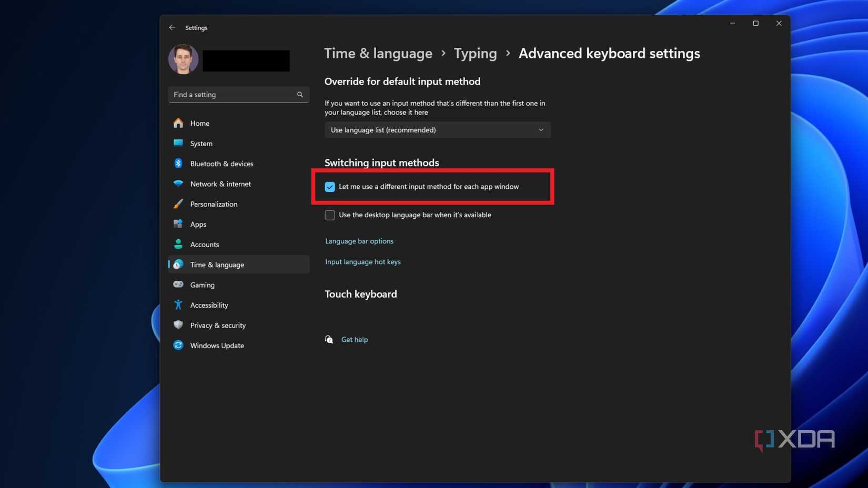
Task: Navigate to Time & language breadcrumb
Action: tap(378, 54)
